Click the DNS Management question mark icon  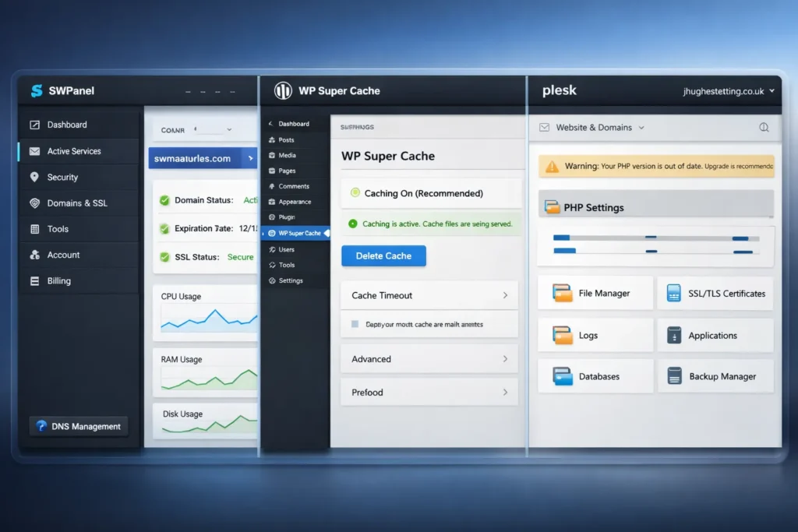point(41,426)
